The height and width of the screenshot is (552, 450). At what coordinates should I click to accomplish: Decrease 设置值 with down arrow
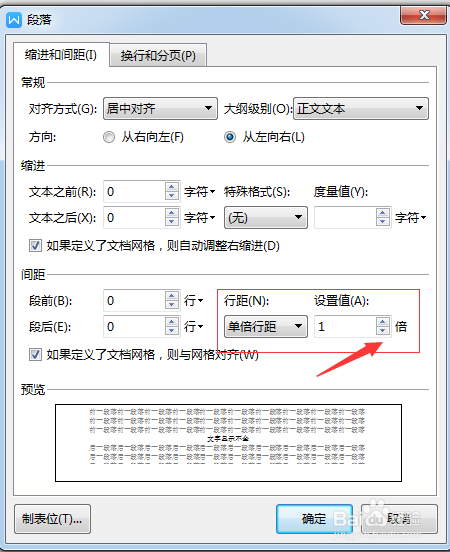[x=382, y=331]
